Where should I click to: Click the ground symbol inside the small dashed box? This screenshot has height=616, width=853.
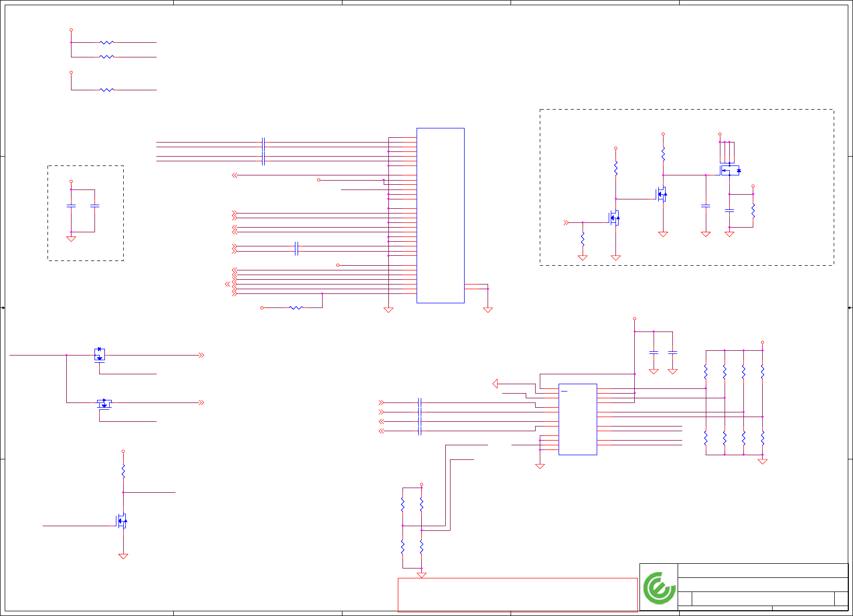click(x=71, y=239)
